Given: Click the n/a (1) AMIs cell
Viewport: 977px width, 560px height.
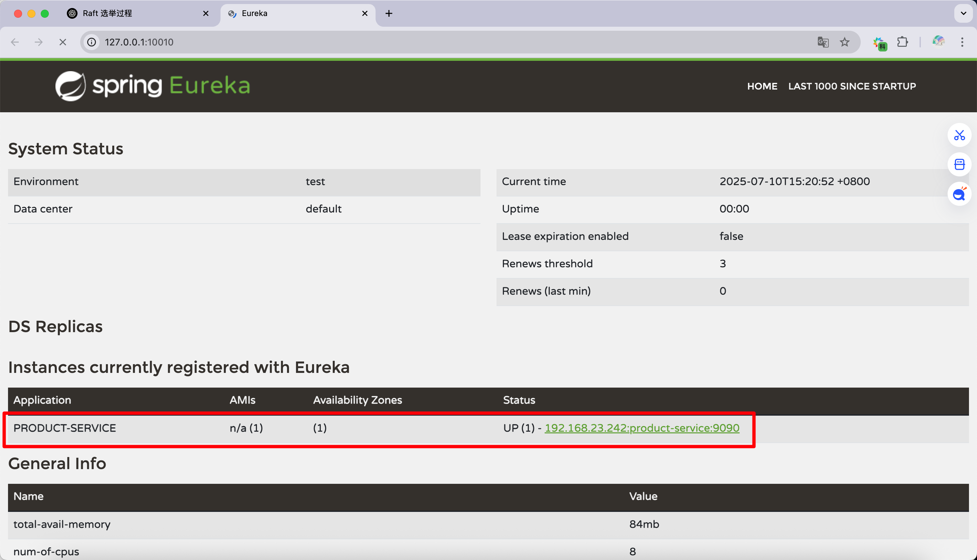Looking at the screenshot, I should [246, 428].
